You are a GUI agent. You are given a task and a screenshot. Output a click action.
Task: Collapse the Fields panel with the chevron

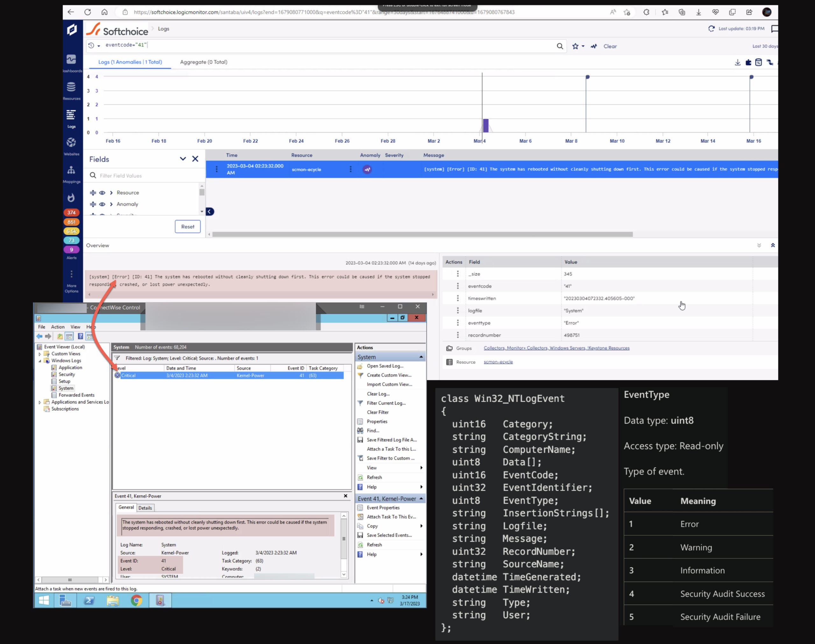coord(183,159)
